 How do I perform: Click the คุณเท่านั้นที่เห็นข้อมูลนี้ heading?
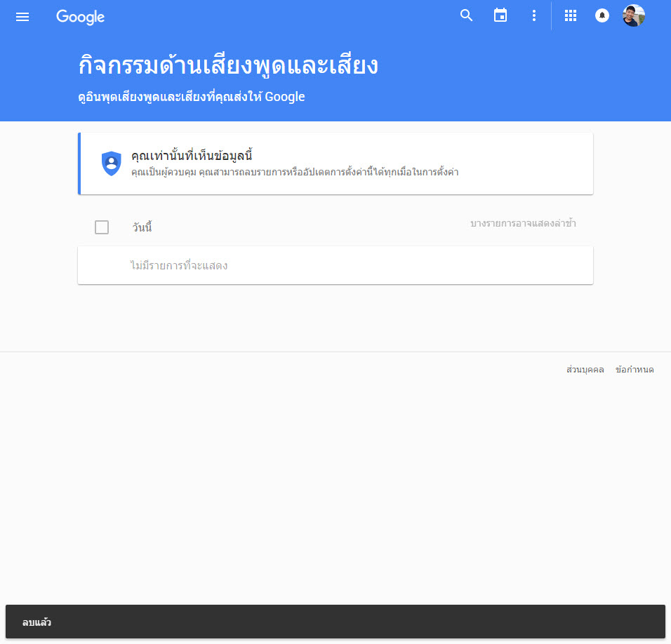(192, 155)
